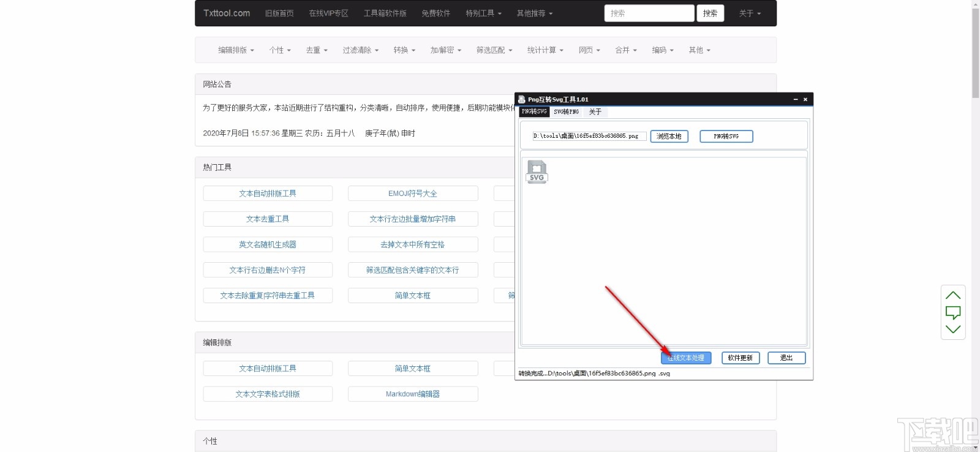Viewport: 980px width, 452px height.
Task: Click the PNG转SVG convert button
Action: [x=726, y=137]
